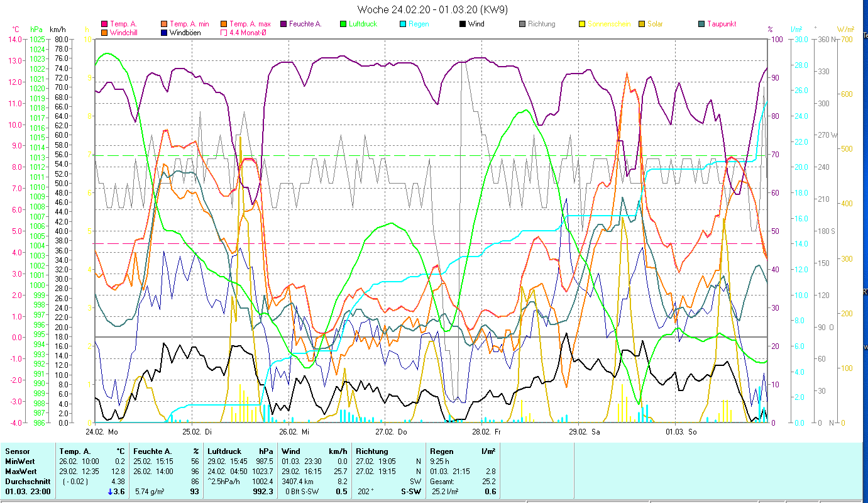Click the Durchschnitt row label
868x503 pixels.
coord(27,482)
